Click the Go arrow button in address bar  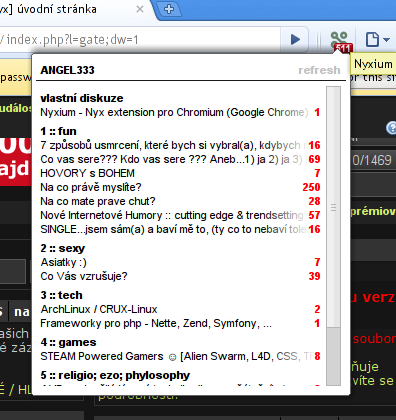[x=294, y=40]
